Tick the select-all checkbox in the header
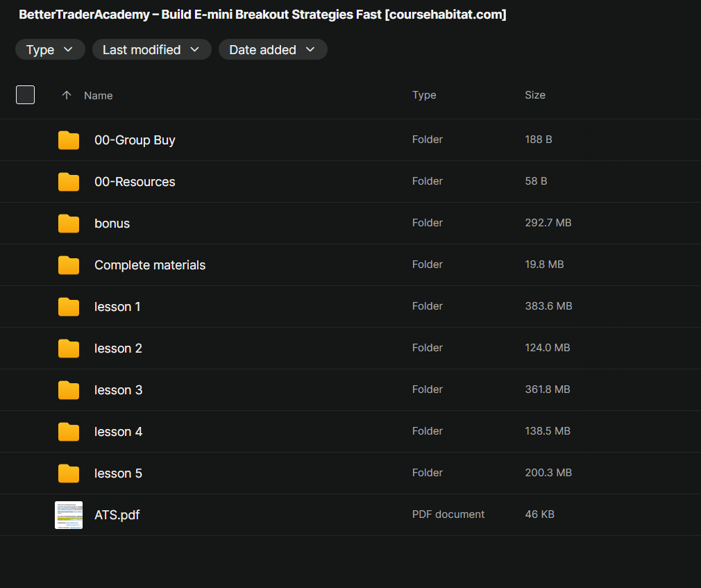The image size is (701, 588). 26,95
